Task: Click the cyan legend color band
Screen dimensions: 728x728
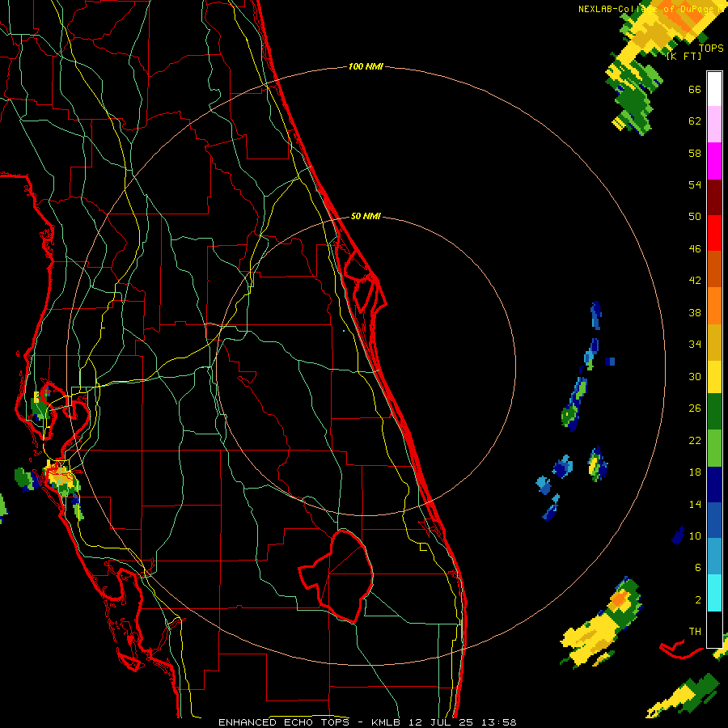Action: [x=714, y=593]
